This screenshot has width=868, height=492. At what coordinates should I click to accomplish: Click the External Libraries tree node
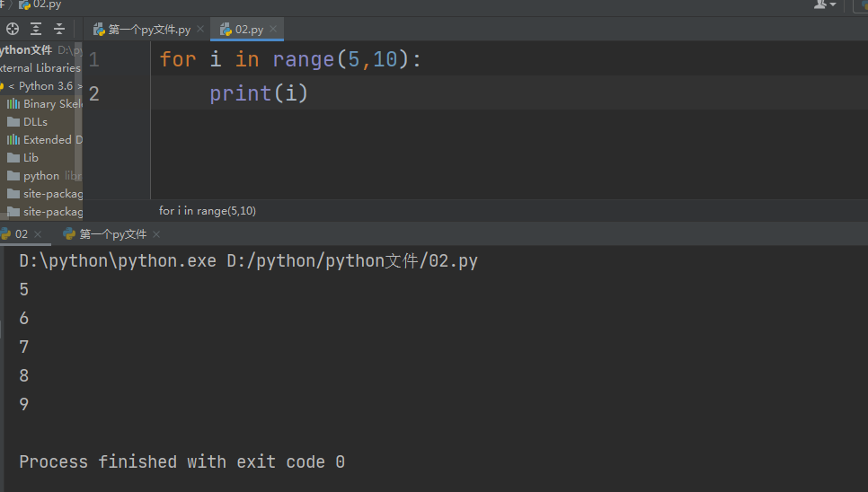[x=40, y=68]
